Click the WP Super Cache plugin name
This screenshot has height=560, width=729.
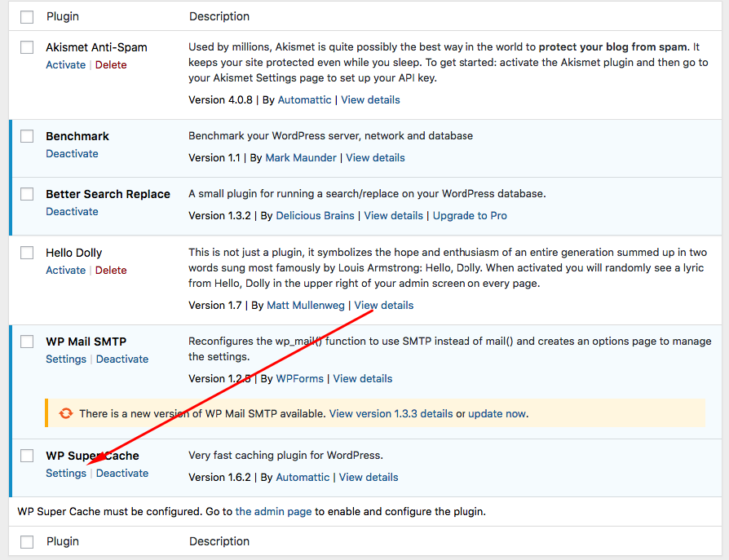point(92,456)
